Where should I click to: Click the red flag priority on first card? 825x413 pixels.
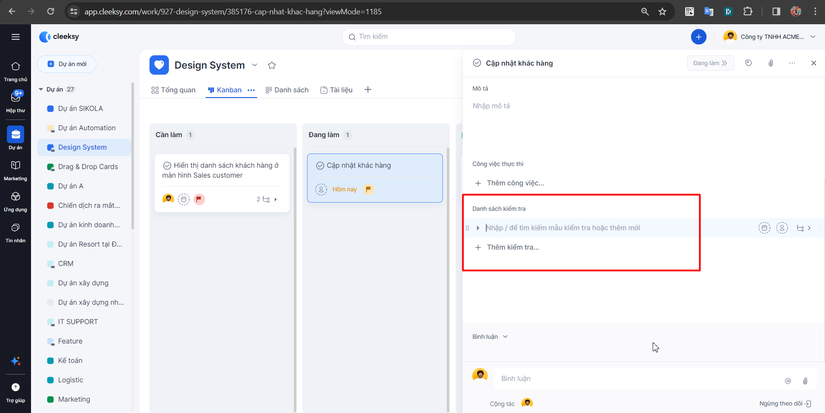(199, 199)
